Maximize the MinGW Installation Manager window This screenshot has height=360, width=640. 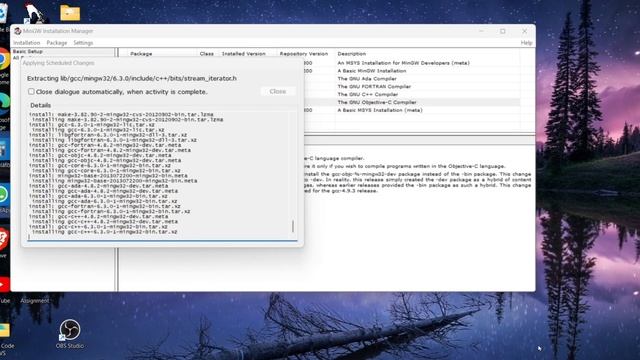(x=503, y=31)
